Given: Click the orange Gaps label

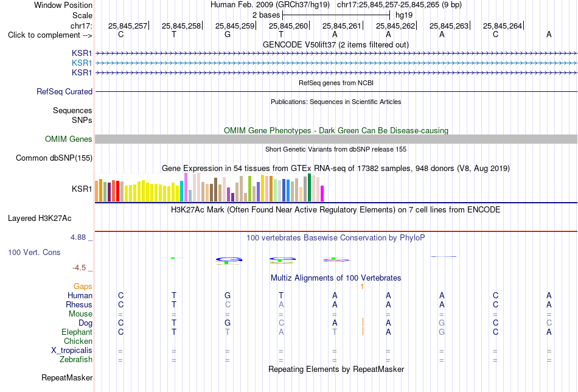Looking at the screenshot, I should [x=83, y=286].
